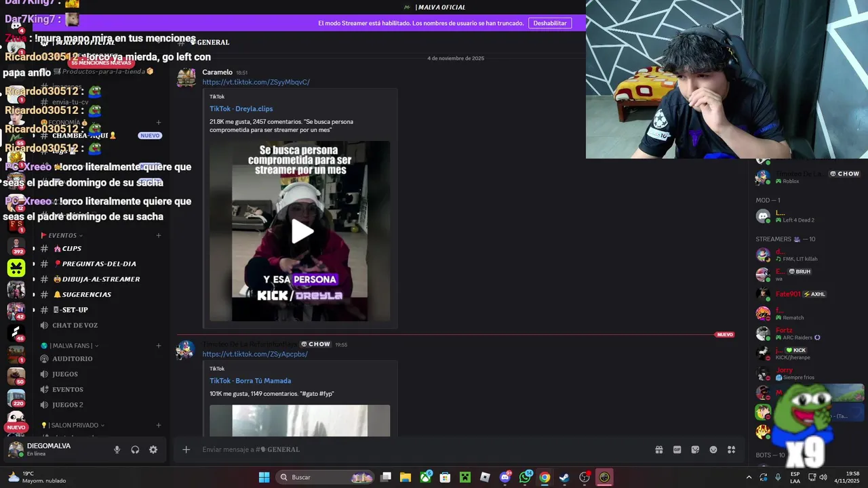Click message input Enviar mensaje a GENERAL
The height and width of the screenshot is (488, 868).
coord(420,449)
